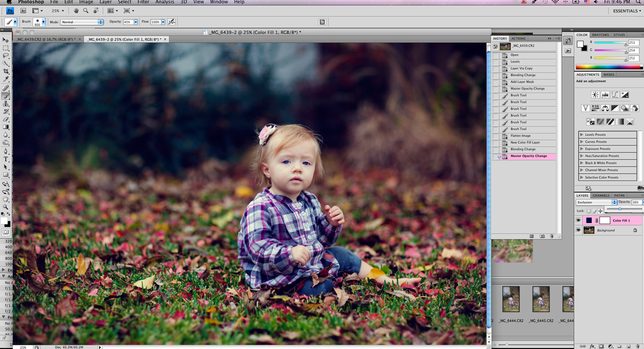Screen dimensions: 644x349
Task: Open the Exclusion blend mode dropdown
Action: coord(596,203)
